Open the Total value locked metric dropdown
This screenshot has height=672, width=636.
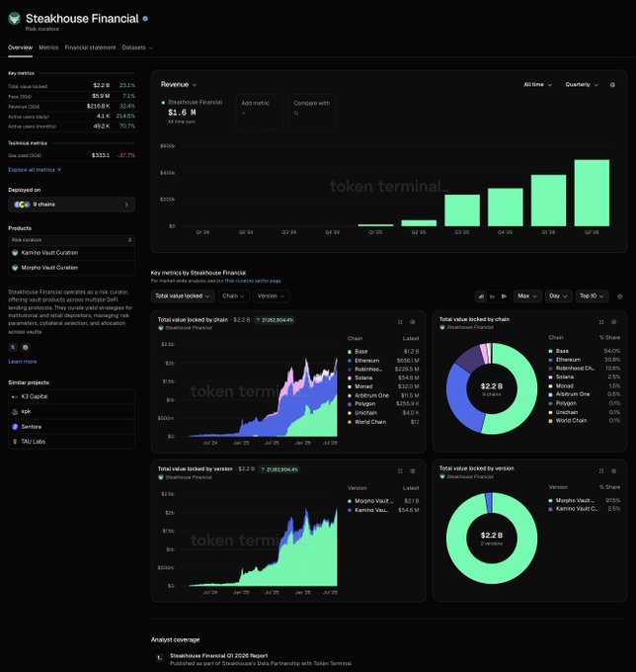183,296
